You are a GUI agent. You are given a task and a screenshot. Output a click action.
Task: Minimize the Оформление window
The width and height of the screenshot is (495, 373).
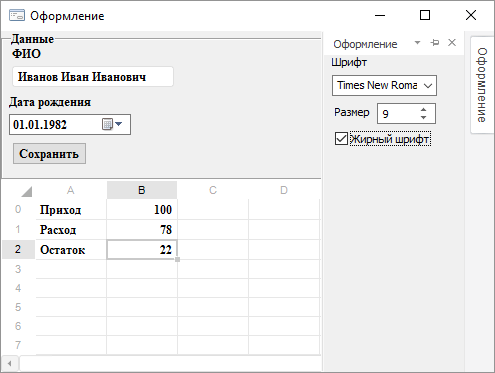380,15
